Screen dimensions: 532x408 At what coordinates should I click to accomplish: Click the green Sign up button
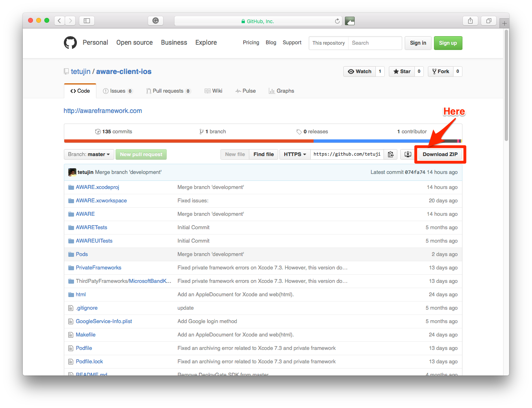tap(448, 43)
